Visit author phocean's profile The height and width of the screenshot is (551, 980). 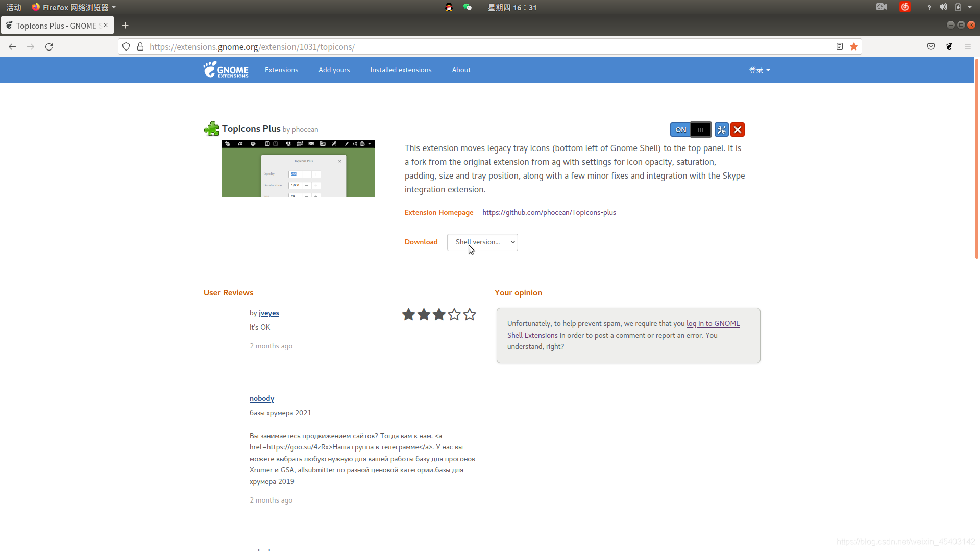point(305,130)
